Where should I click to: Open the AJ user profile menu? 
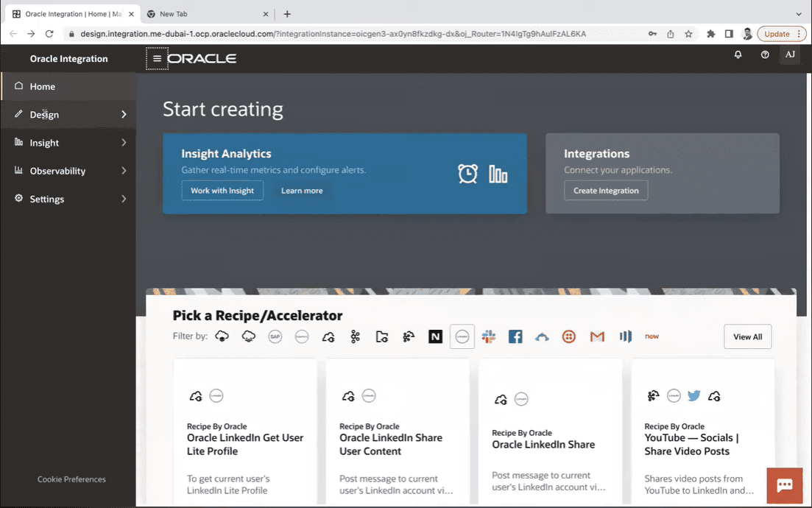coord(790,54)
